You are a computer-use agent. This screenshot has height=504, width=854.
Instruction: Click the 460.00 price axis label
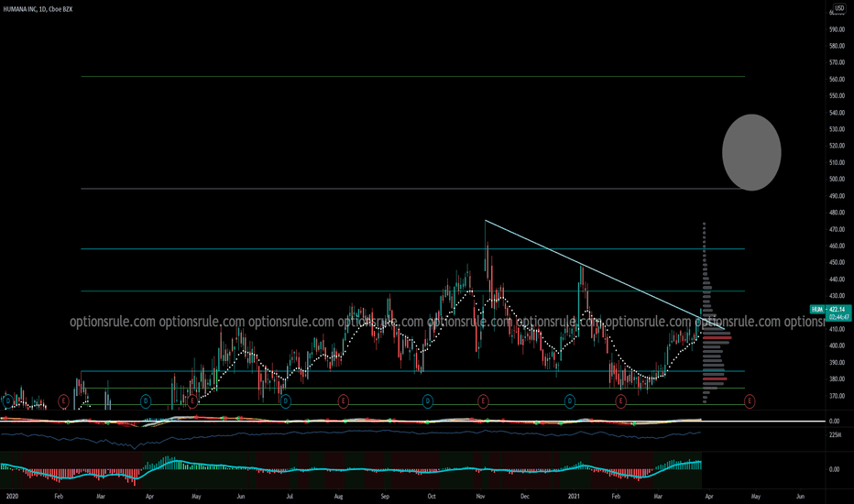pyautogui.click(x=837, y=246)
